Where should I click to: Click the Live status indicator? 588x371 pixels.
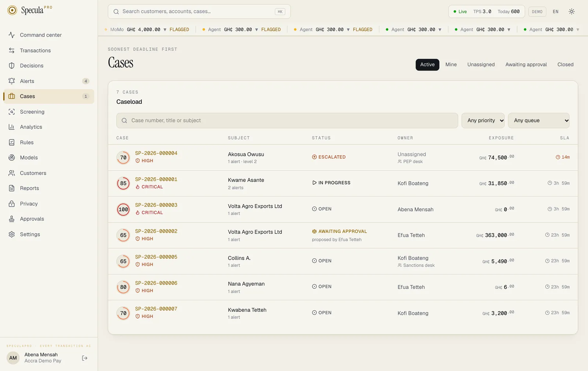(x=460, y=11)
